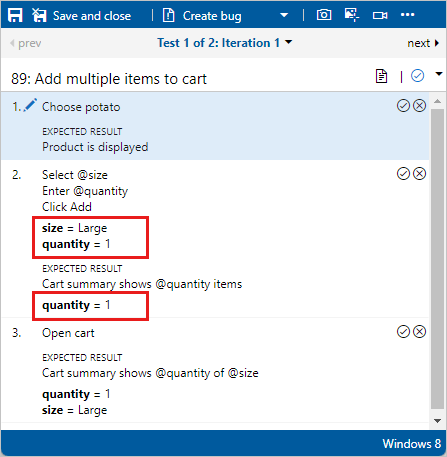The image size is (447, 457).
Task: Click Save and close text
Action: (92, 16)
